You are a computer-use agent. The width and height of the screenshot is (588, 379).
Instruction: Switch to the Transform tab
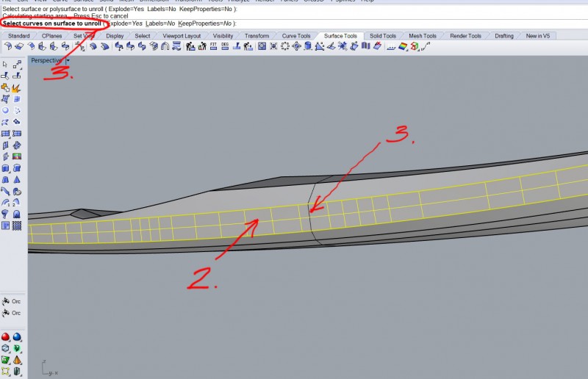coord(257,36)
